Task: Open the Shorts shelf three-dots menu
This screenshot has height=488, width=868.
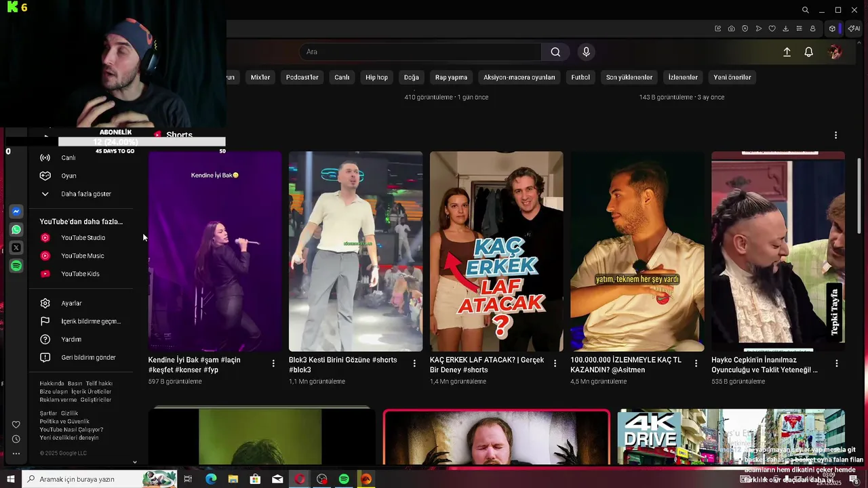Action: point(835,136)
